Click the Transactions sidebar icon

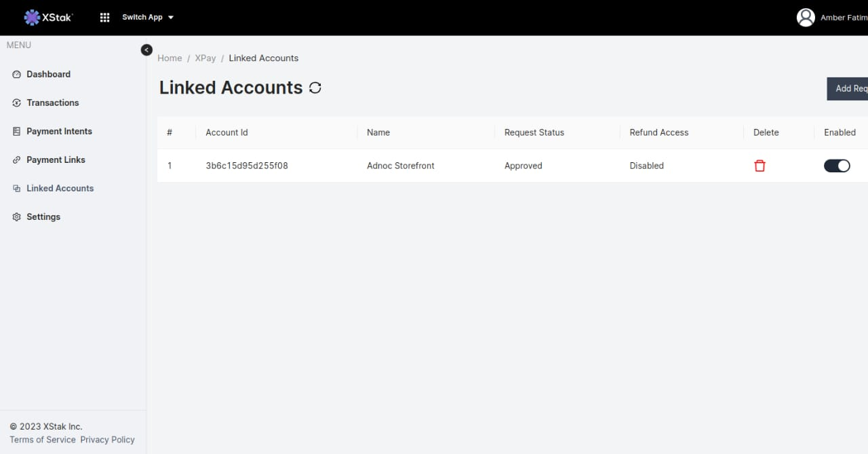(x=17, y=103)
